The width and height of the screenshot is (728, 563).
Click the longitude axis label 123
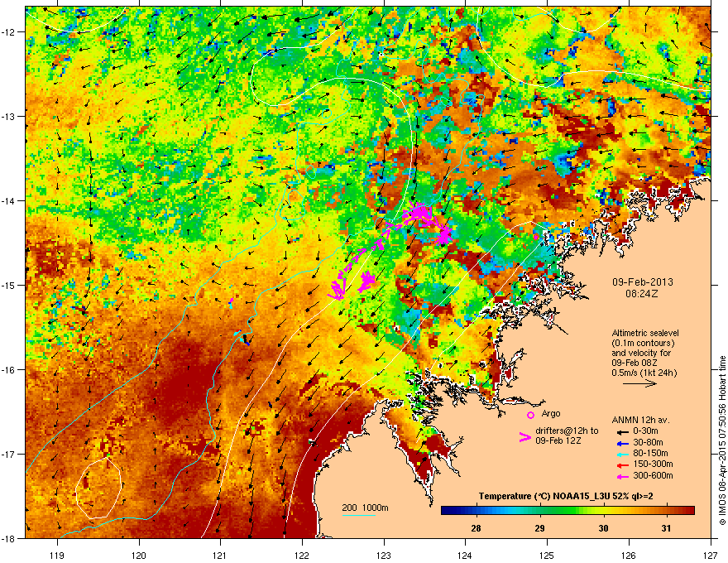[384, 555]
